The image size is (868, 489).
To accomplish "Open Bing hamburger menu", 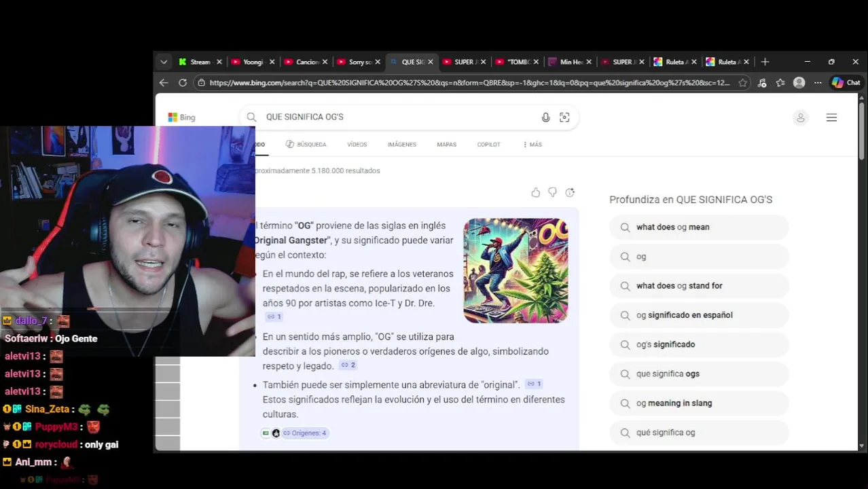I will click(x=831, y=117).
